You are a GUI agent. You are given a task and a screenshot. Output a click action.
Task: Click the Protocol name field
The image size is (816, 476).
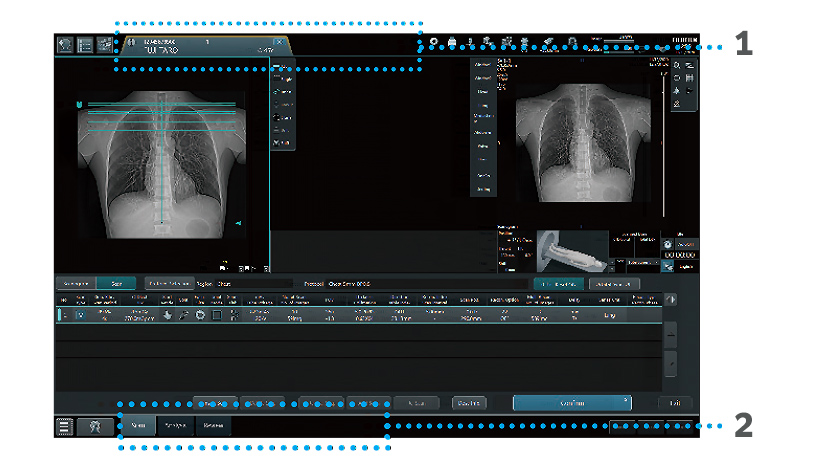click(427, 284)
